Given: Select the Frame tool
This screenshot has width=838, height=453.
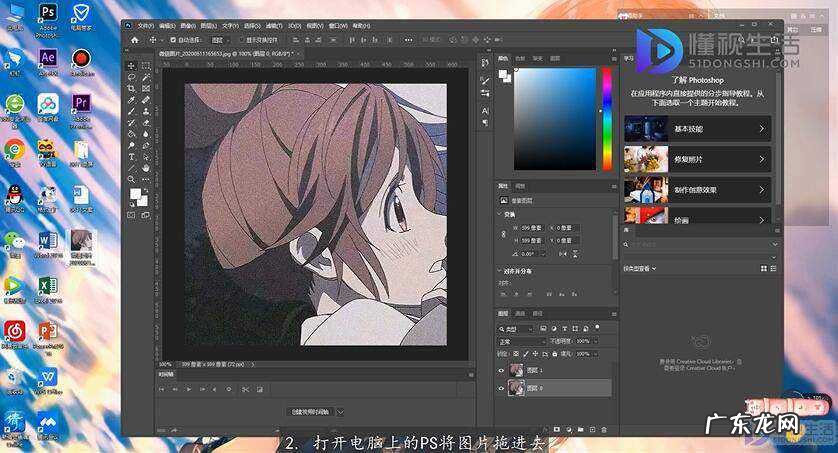Looking at the screenshot, I should click(146, 88).
